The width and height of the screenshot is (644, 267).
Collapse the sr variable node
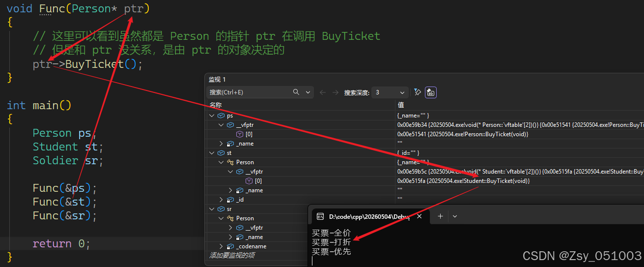[212, 209]
